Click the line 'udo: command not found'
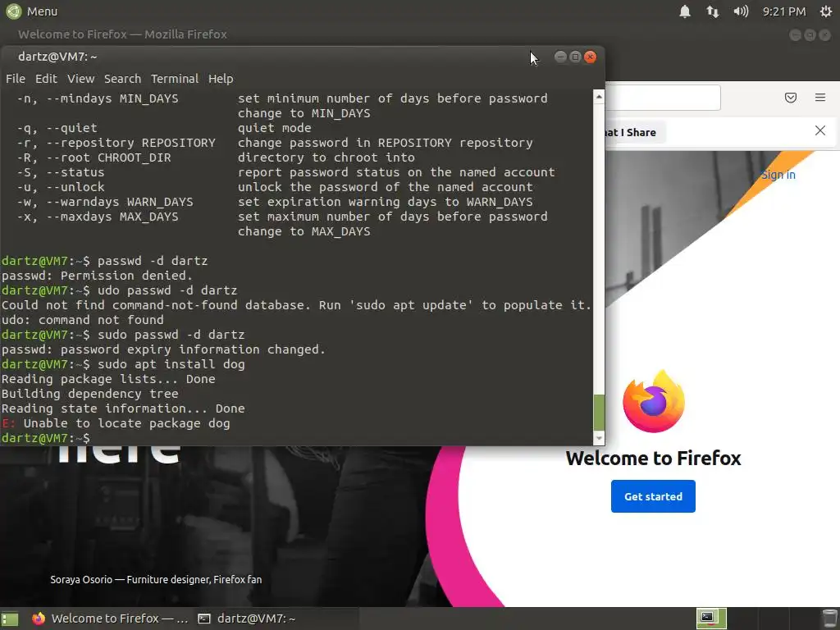The height and width of the screenshot is (630, 840). 83,320
